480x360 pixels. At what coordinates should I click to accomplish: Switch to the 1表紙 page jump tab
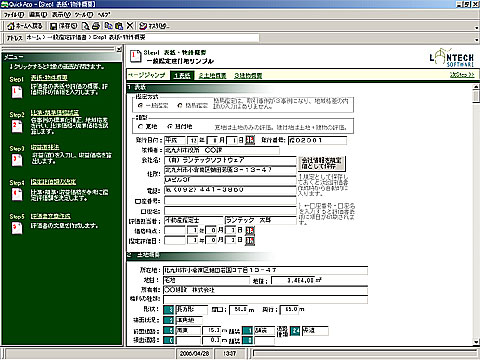click(182, 76)
